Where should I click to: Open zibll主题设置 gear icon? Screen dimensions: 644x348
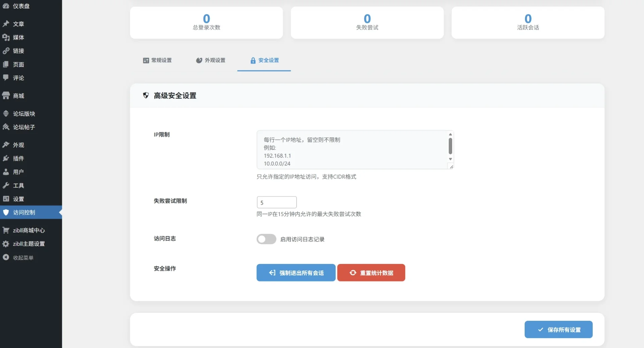tap(6, 244)
